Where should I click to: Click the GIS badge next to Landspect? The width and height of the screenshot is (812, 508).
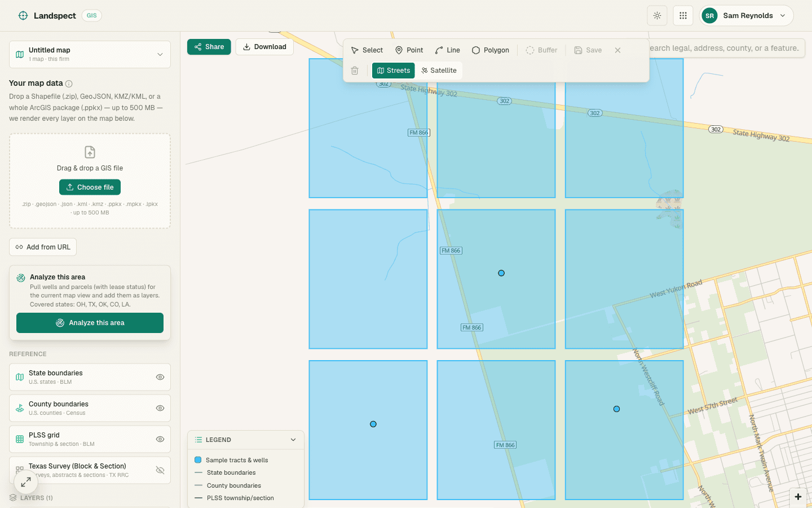pyautogui.click(x=92, y=16)
